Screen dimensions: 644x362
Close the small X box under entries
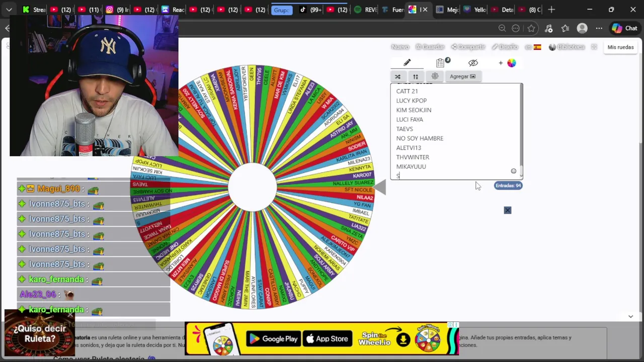(x=507, y=210)
